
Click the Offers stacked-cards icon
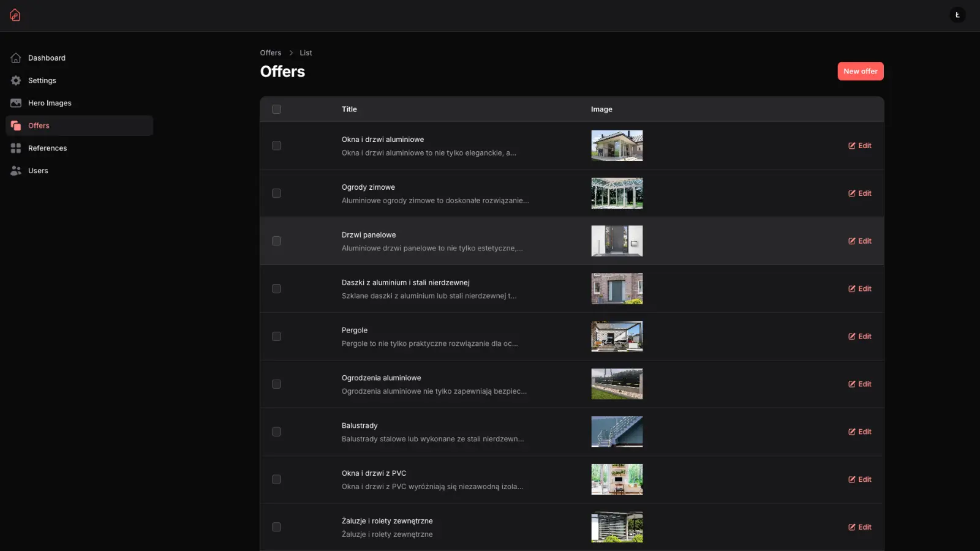click(x=16, y=126)
